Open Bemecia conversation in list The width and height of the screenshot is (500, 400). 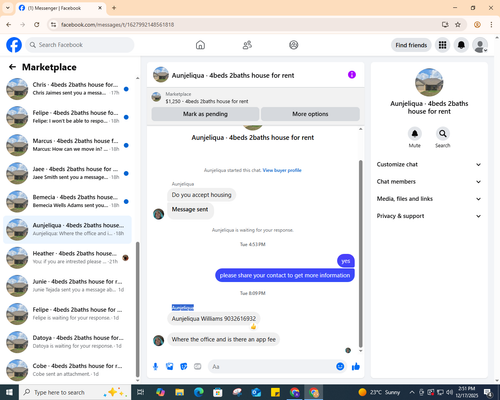[68, 201]
